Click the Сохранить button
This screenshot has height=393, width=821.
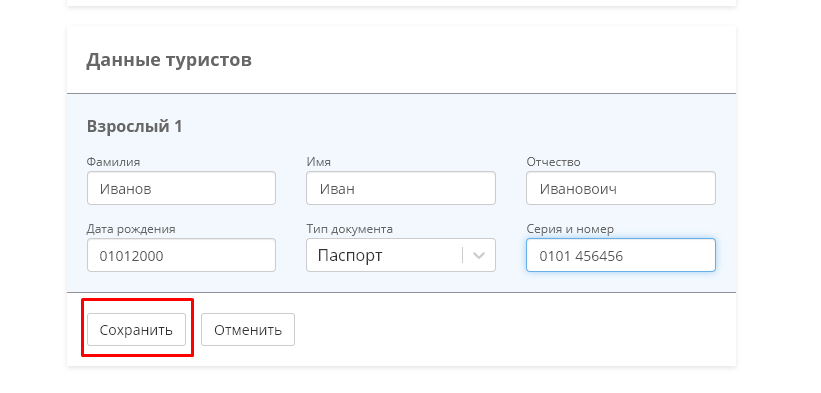(x=136, y=330)
